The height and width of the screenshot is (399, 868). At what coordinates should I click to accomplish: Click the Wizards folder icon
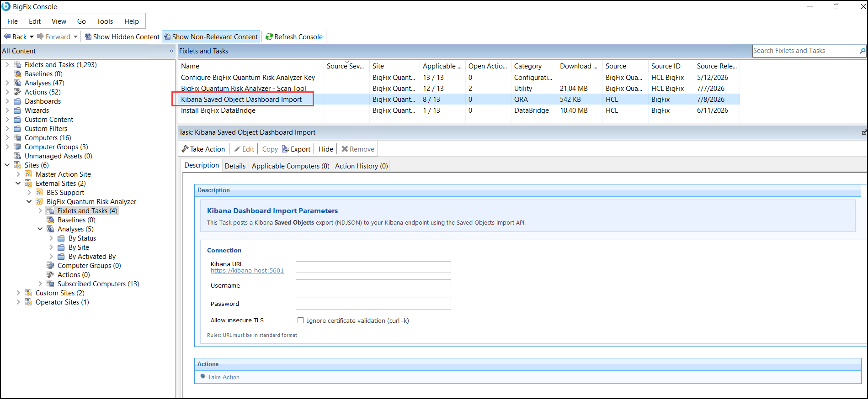point(17,110)
